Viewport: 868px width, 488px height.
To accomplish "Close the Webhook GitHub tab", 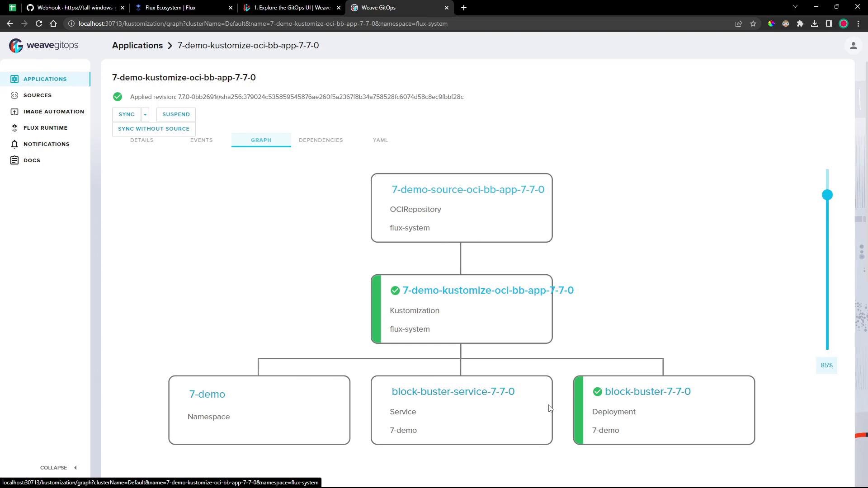I will click(x=122, y=8).
